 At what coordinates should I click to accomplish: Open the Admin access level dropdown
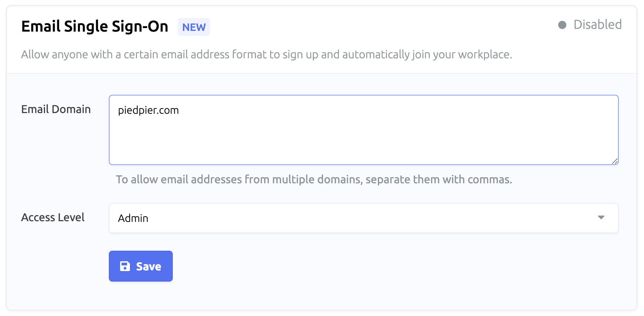[x=363, y=218]
